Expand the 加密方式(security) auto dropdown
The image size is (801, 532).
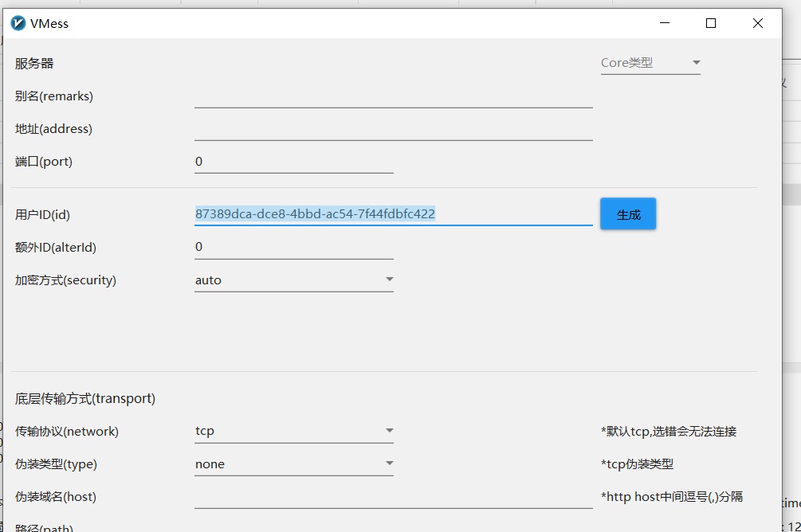tap(293, 280)
